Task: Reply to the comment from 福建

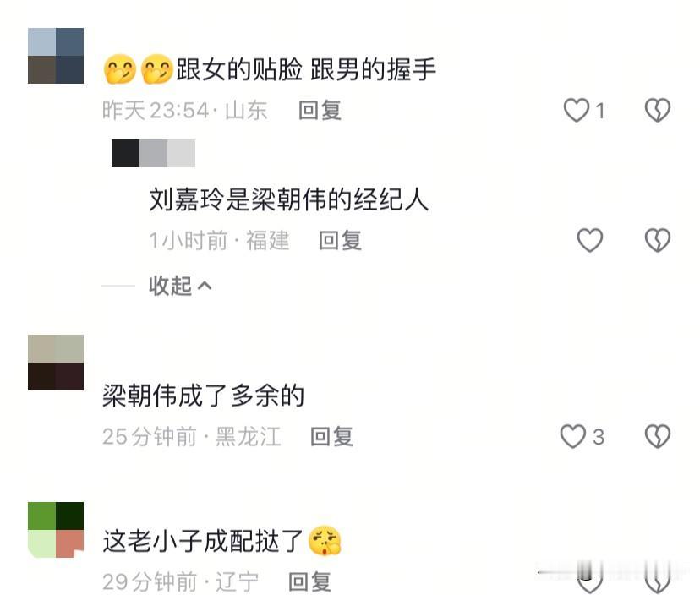Action: click(340, 241)
